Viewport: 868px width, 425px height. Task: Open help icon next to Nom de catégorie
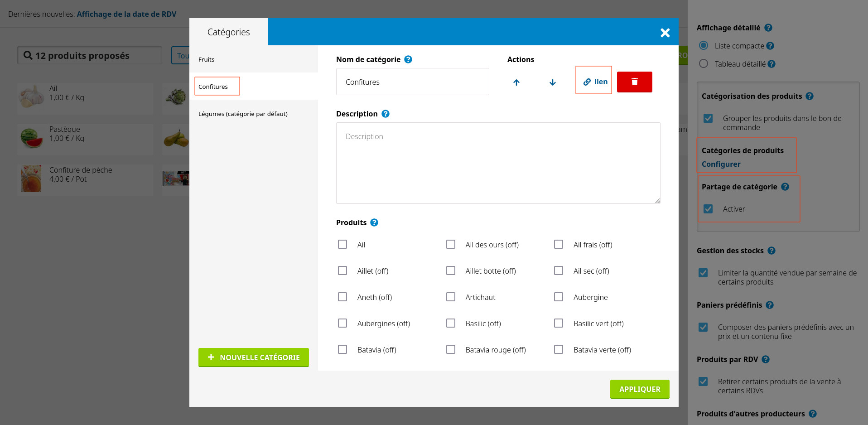(408, 59)
